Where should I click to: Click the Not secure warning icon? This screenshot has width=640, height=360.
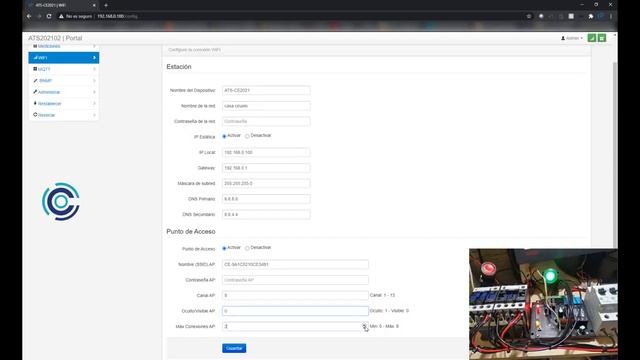coord(61,16)
